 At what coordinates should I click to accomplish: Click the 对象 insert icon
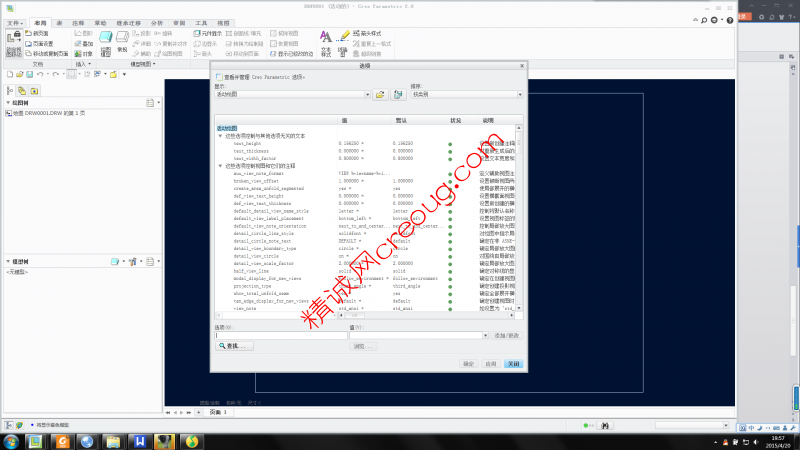click(84, 53)
